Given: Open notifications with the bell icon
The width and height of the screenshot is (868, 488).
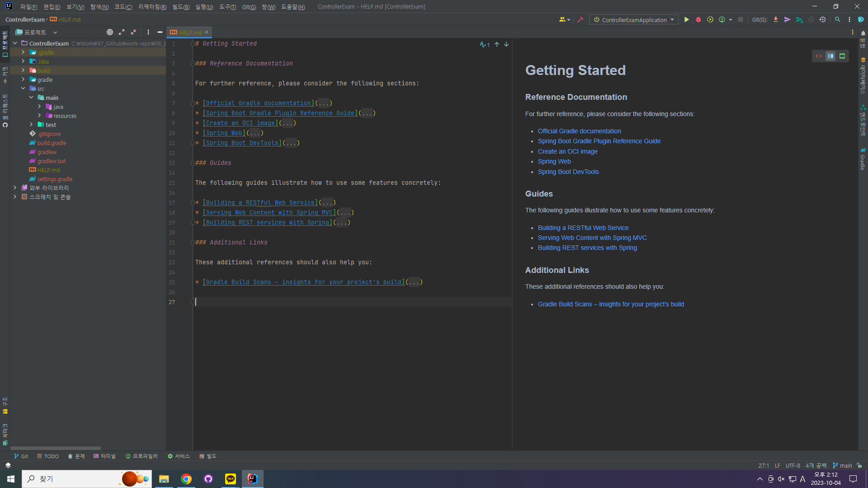Looking at the screenshot, I should coord(863,33).
